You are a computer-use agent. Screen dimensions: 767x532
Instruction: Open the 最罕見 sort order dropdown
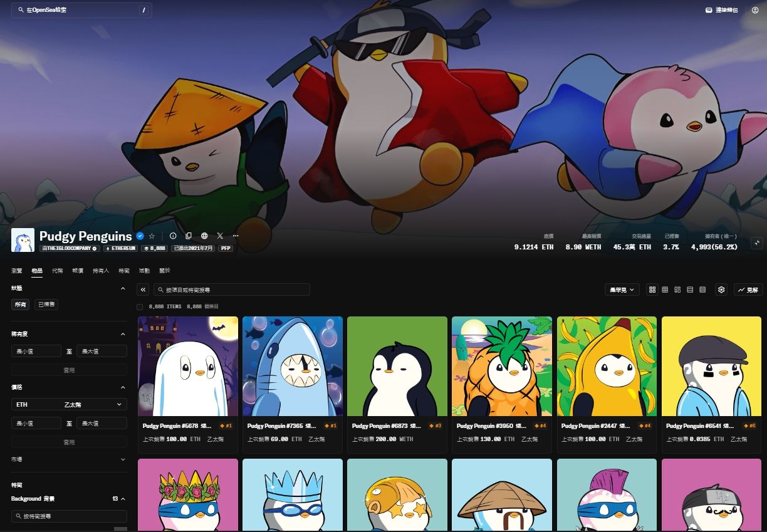pyautogui.click(x=622, y=289)
